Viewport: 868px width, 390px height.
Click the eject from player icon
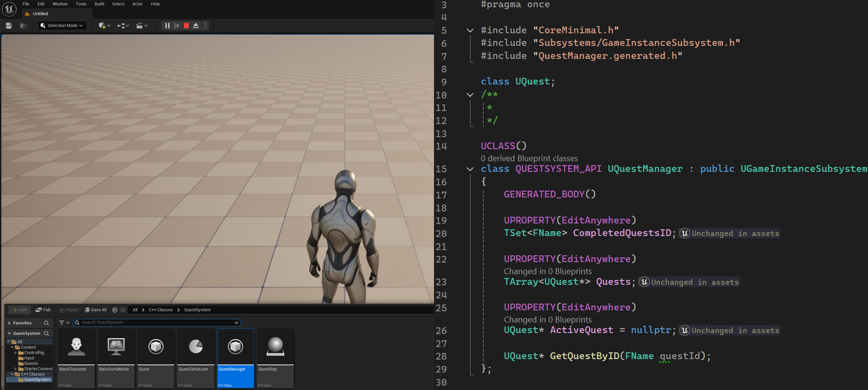click(196, 26)
